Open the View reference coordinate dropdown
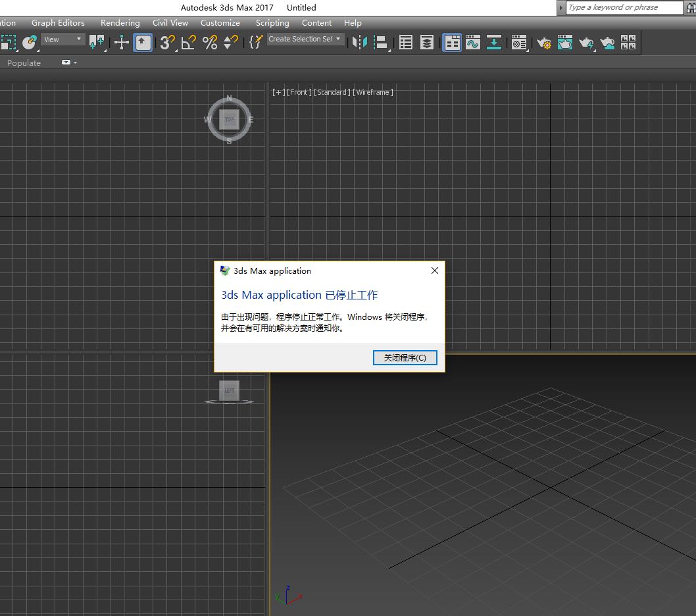 click(62, 39)
